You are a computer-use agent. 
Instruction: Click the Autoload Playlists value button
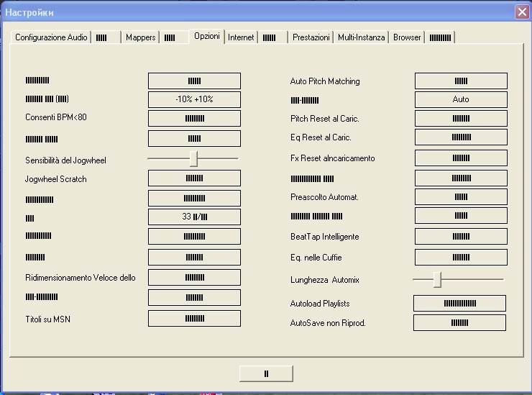coord(459,304)
